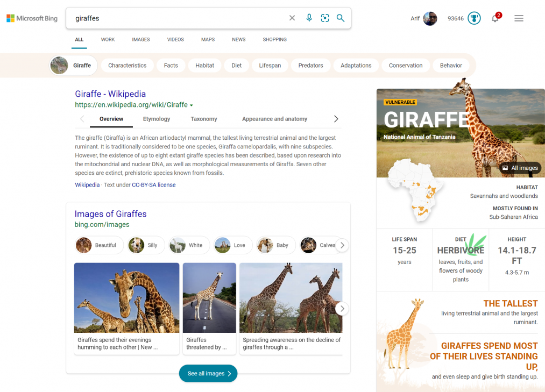Image resolution: width=545 pixels, height=392 pixels.
Task: Switch to the SHOPPING search tab
Action: coord(274,40)
